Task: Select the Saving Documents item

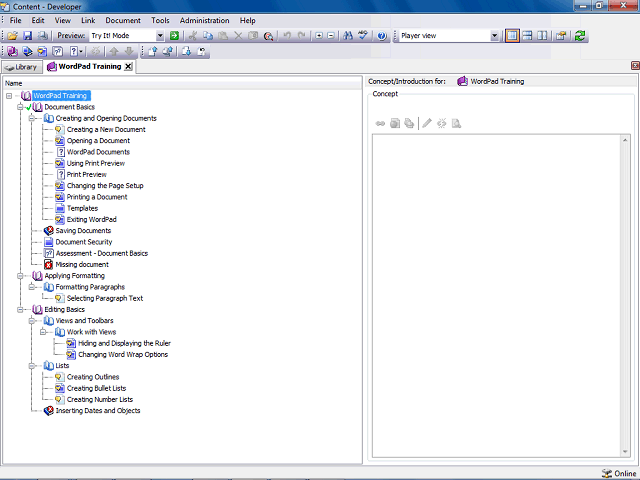Action: 83,231
